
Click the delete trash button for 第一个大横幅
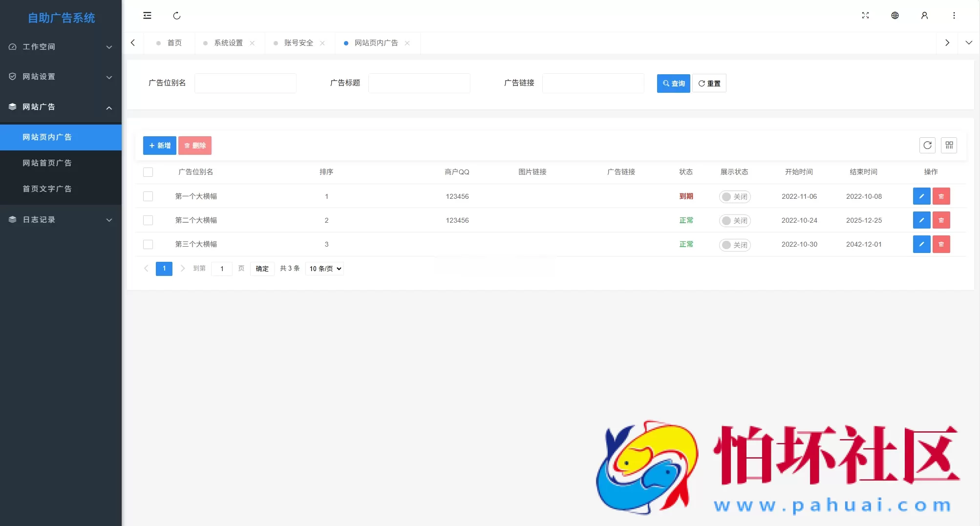[941, 196]
